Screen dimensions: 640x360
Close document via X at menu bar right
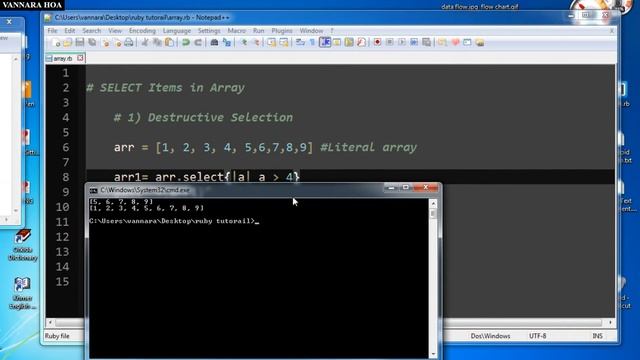pyautogui.click(x=611, y=31)
